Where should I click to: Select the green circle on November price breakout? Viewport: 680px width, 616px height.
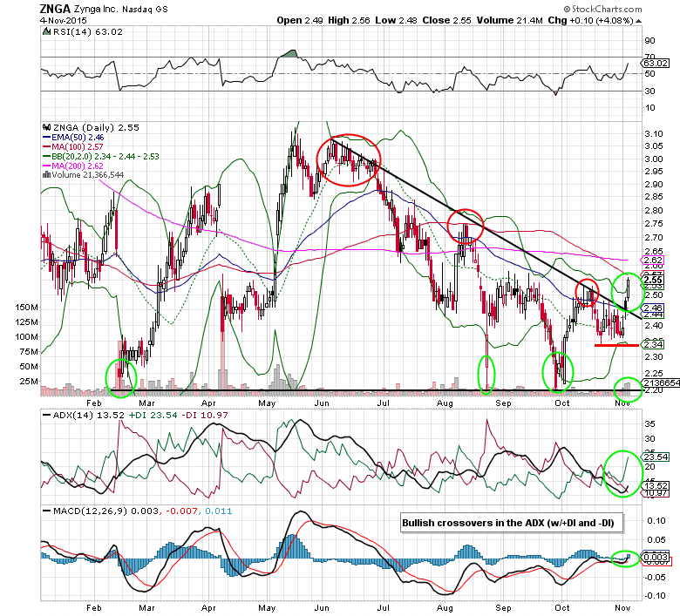pyautogui.click(x=625, y=290)
